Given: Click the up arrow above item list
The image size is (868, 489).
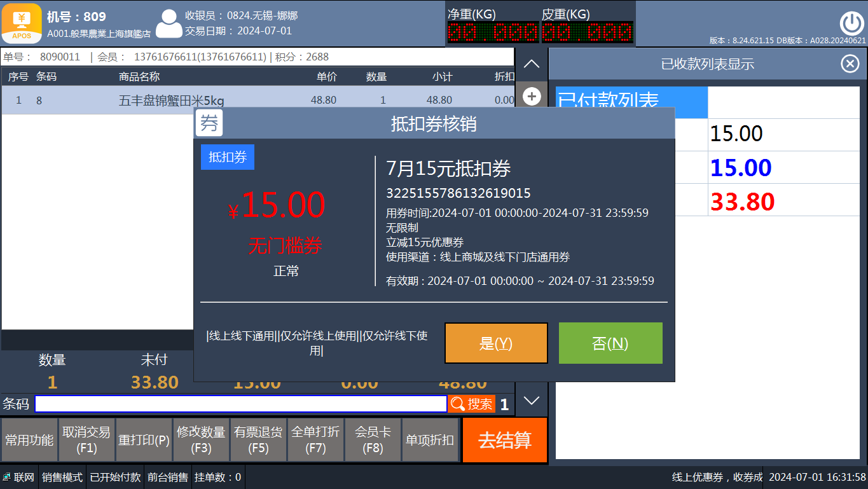Looking at the screenshot, I should [x=531, y=64].
